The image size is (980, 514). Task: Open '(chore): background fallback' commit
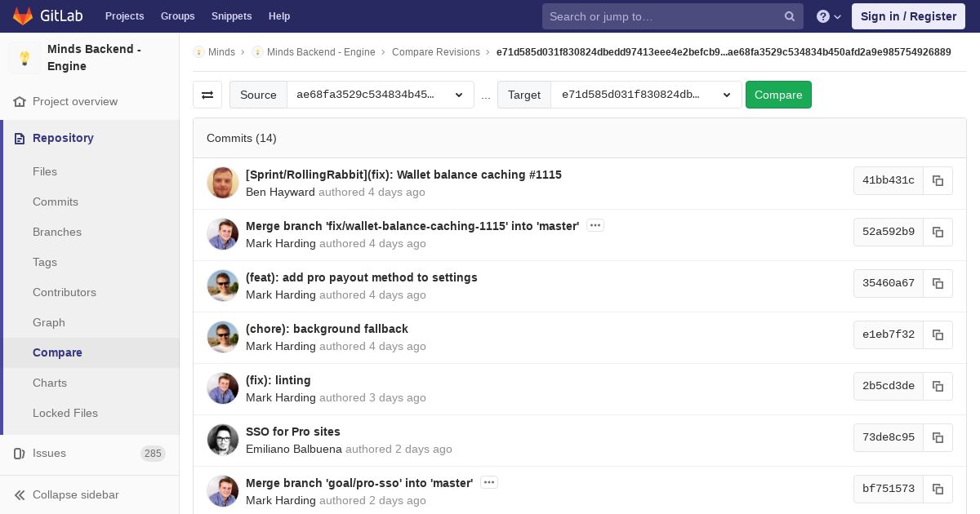click(327, 329)
